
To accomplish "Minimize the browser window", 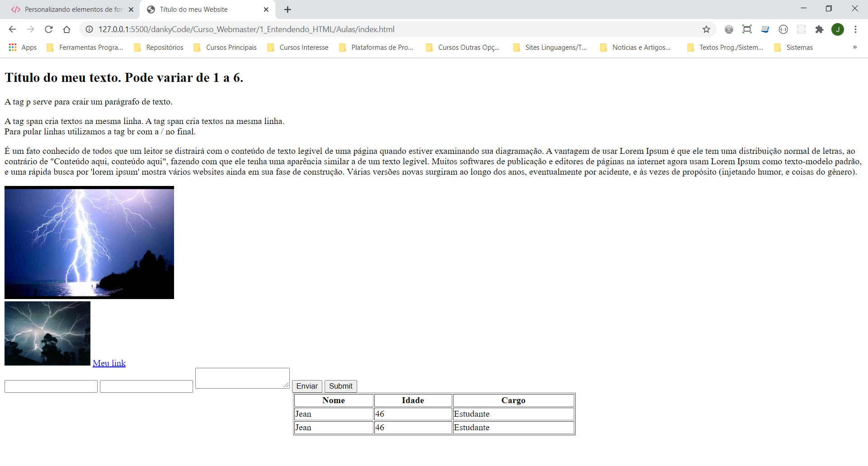I will click(803, 8).
